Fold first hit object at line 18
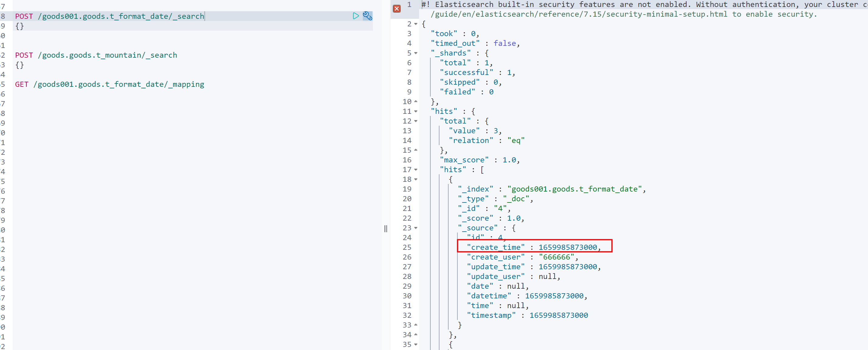The image size is (868, 350). click(416, 179)
